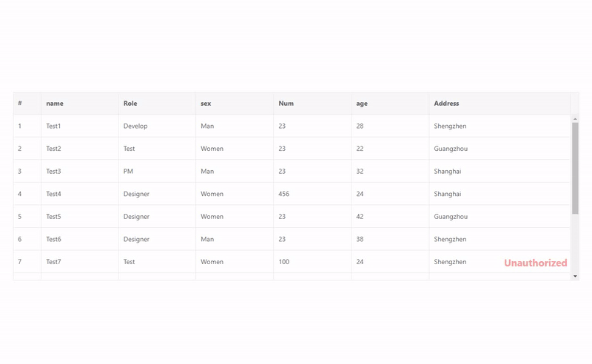Select the Test6 name cell
Viewport: 592px width, 364px height.
tap(53, 240)
